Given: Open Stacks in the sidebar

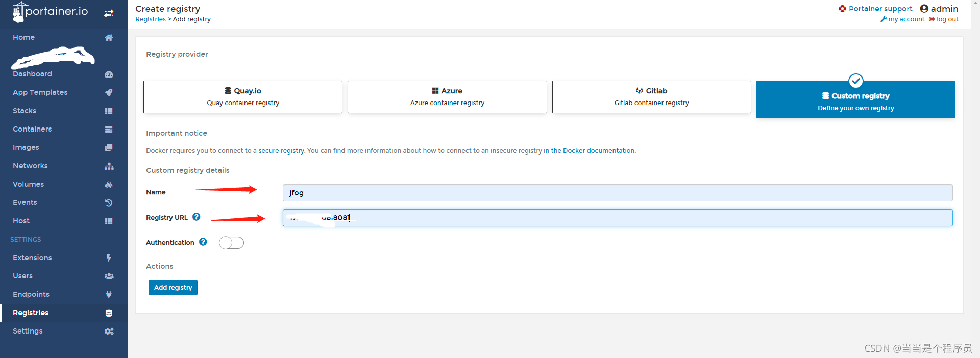Looking at the screenshot, I should pyautogui.click(x=64, y=111).
